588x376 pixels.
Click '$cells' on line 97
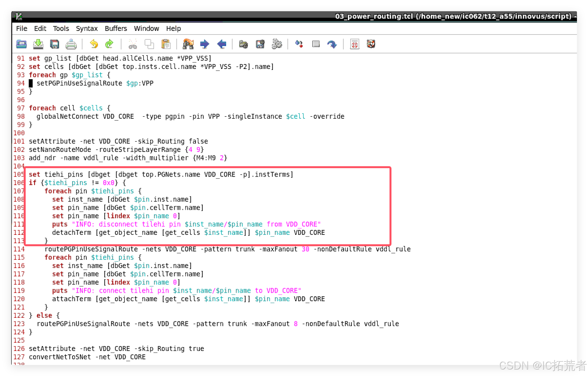(x=91, y=108)
